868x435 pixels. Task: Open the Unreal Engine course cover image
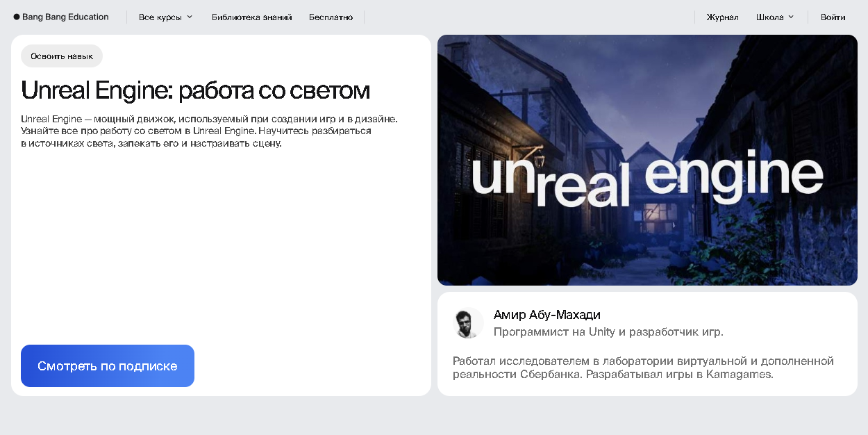[x=647, y=160]
